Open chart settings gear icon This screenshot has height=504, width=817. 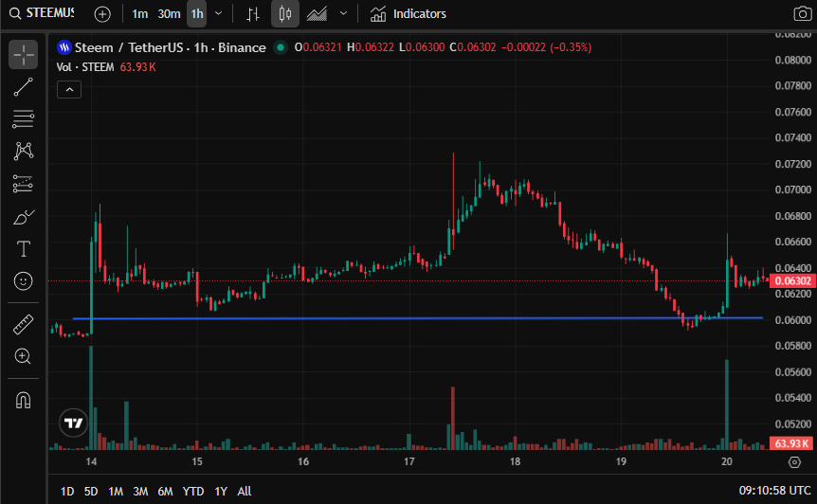[x=794, y=461]
